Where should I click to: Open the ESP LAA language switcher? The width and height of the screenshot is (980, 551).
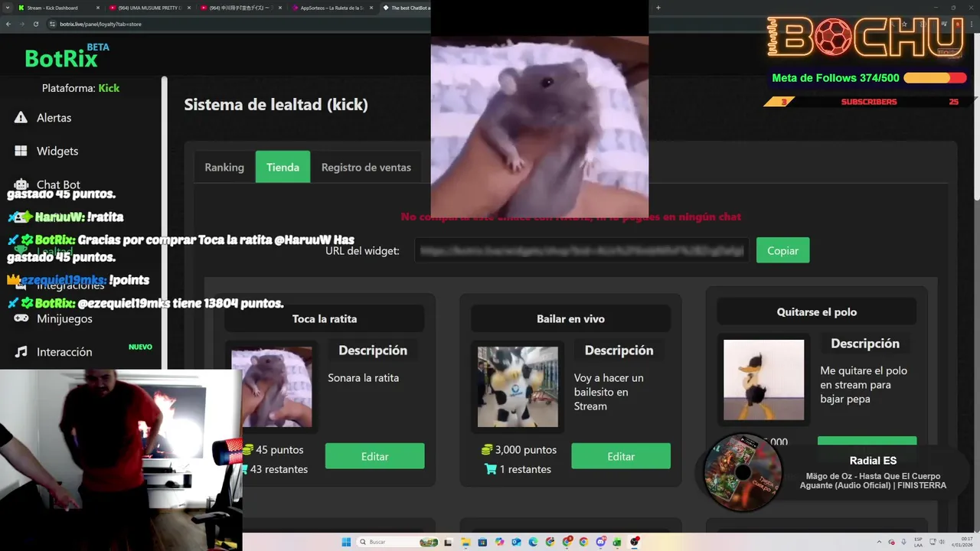pos(918,542)
